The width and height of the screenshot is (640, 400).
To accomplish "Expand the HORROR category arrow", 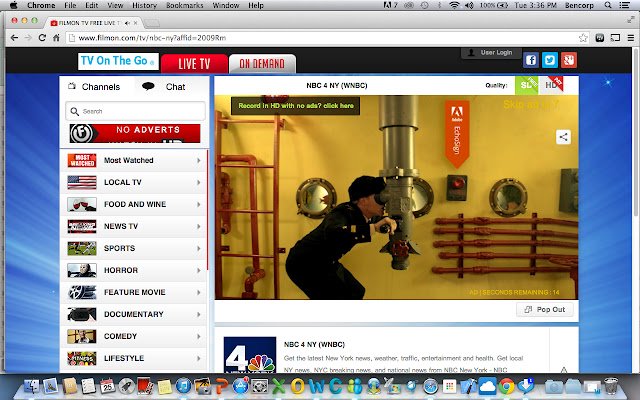I will (199, 270).
